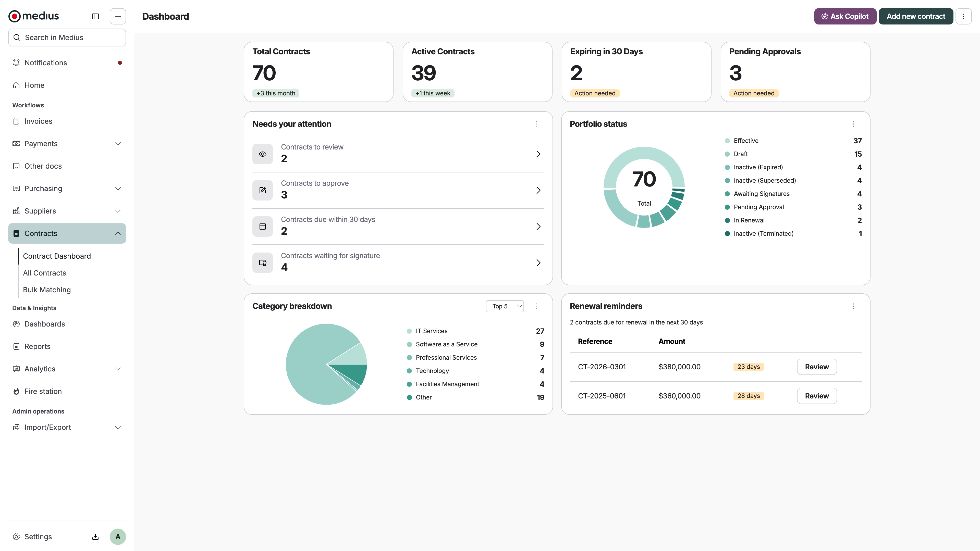This screenshot has height=551, width=980.
Task: Click the eye icon for Contracts to review
Action: 263,154
